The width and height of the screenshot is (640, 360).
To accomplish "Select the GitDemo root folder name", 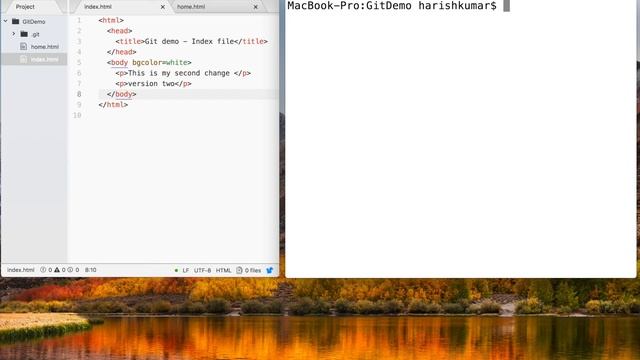I will (34, 22).
